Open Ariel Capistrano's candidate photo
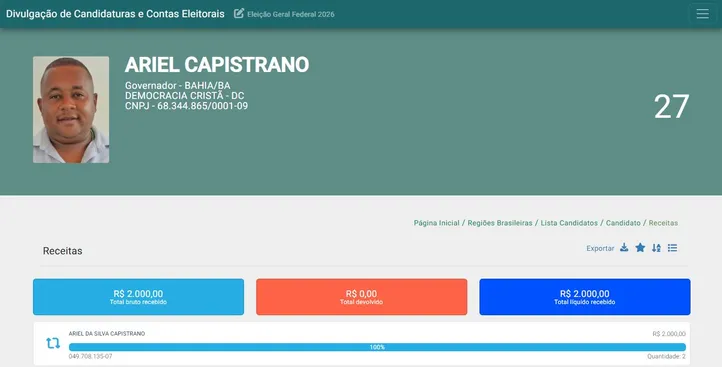This screenshot has height=367, width=722. pyautogui.click(x=71, y=110)
